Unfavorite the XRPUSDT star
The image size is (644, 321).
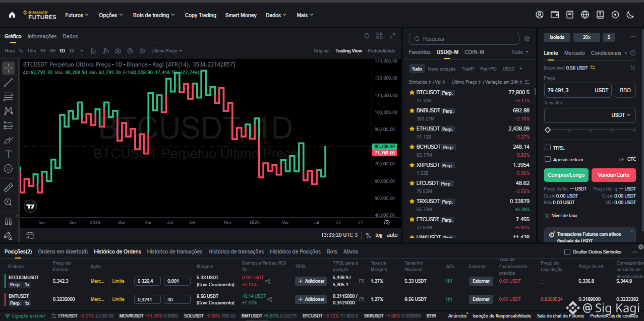[412, 165]
